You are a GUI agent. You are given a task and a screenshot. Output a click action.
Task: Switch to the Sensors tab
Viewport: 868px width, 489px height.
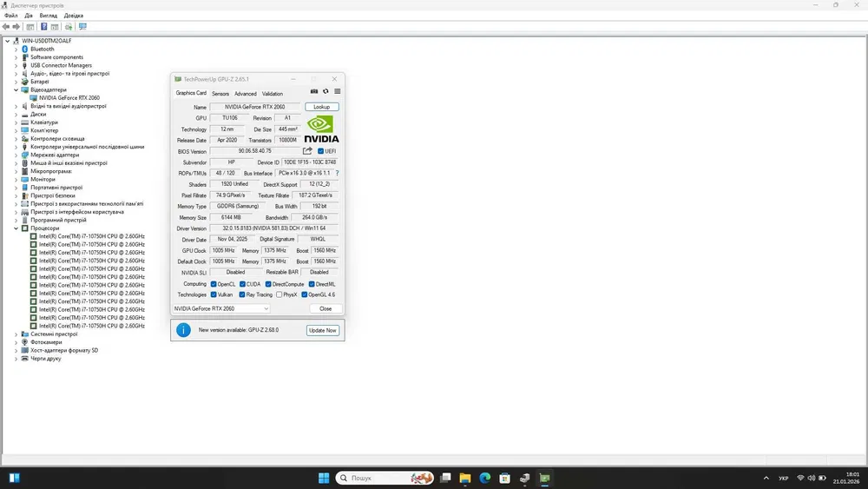coord(220,94)
